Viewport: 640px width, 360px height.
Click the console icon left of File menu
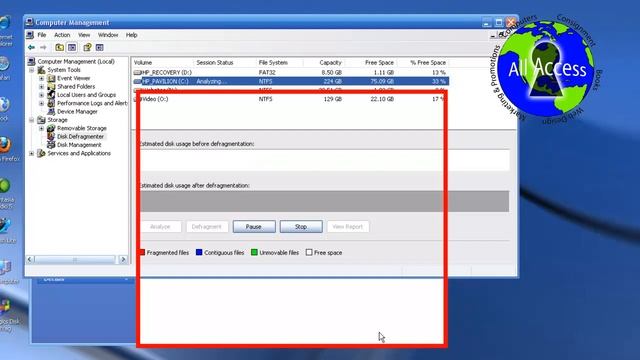point(30,35)
